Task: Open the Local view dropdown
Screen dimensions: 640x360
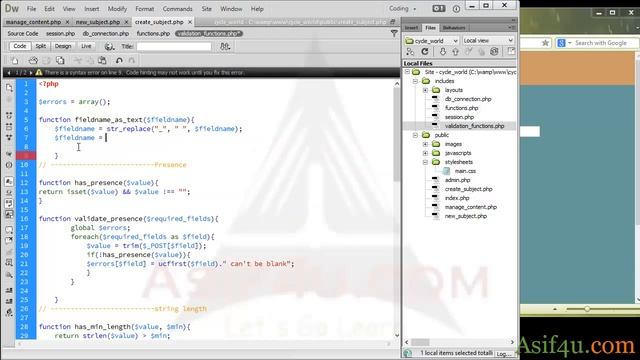Action: pyautogui.click(x=488, y=40)
